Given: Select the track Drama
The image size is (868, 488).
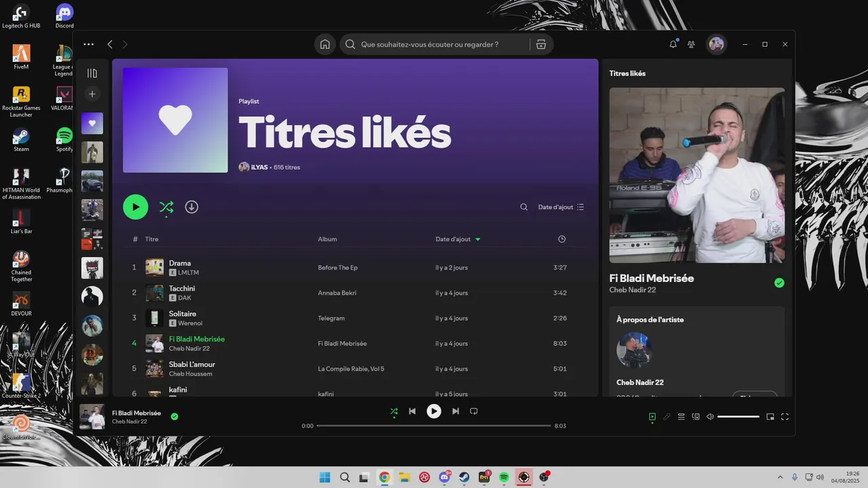Looking at the screenshot, I should click(180, 263).
